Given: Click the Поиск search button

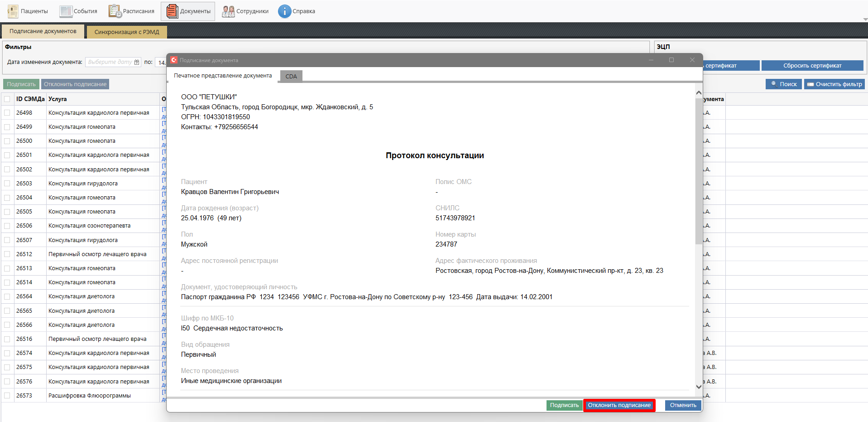Looking at the screenshot, I should (x=783, y=84).
